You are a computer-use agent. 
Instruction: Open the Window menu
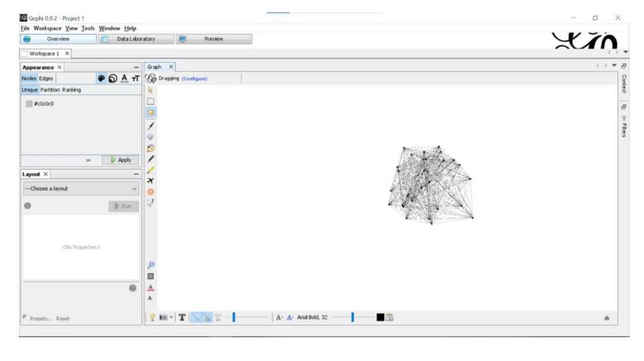109,28
